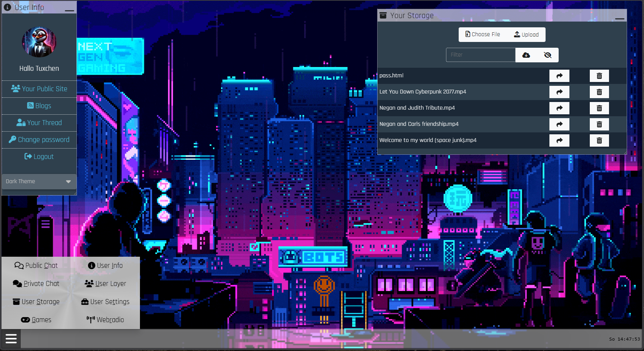Image resolution: width=644 pixels, height=351 pixels.
Task: Delete Let You Down Cyberpunk 2077.mp4
Action: pos(599,92)
